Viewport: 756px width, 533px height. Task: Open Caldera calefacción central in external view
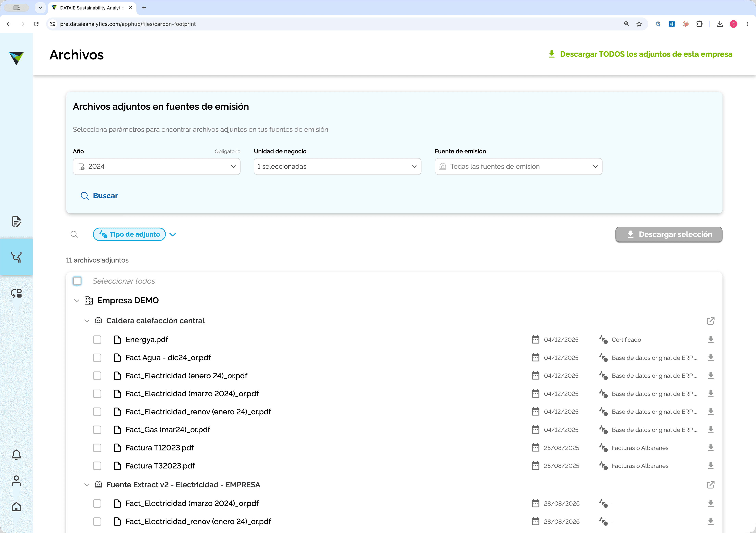(711, 321)
